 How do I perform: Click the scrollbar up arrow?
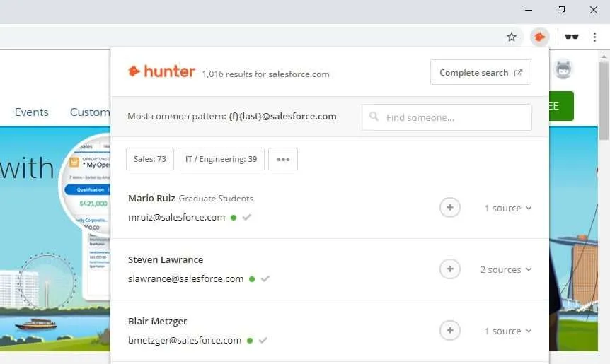click(604, 57)
